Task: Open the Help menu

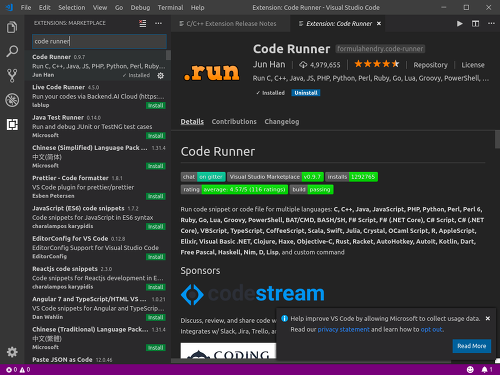Action: [x=197, y=7]
